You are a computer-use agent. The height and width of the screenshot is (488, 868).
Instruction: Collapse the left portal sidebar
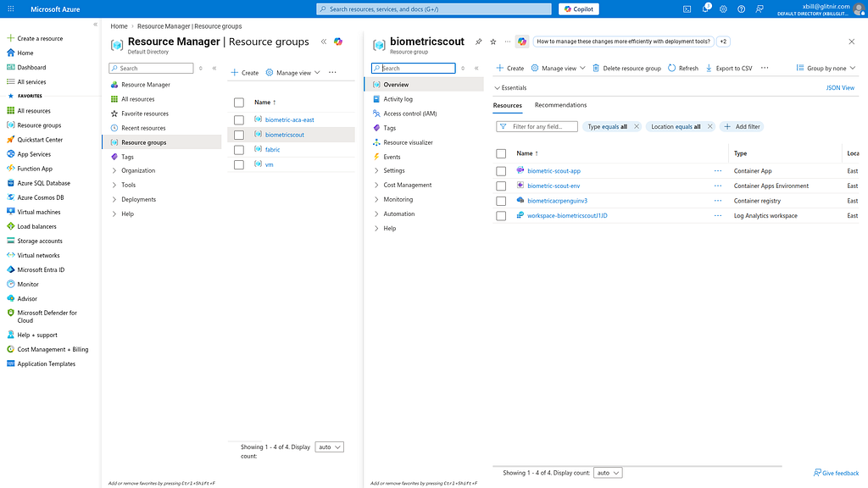[x=95, y=25]
